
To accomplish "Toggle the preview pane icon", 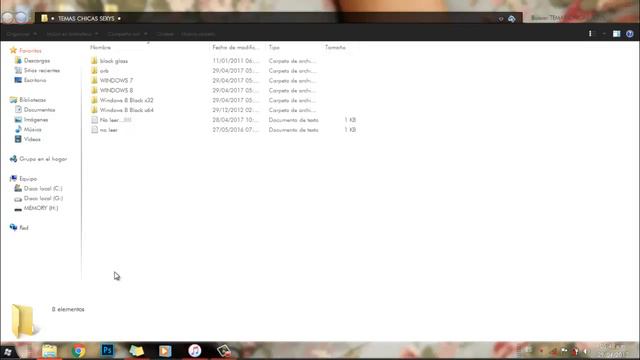I will [x=616, y=34].
